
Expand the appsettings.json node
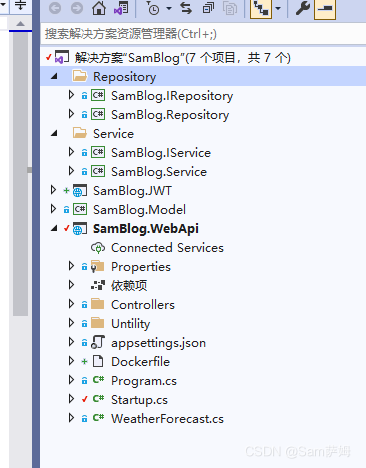click(x=71, y=342)
